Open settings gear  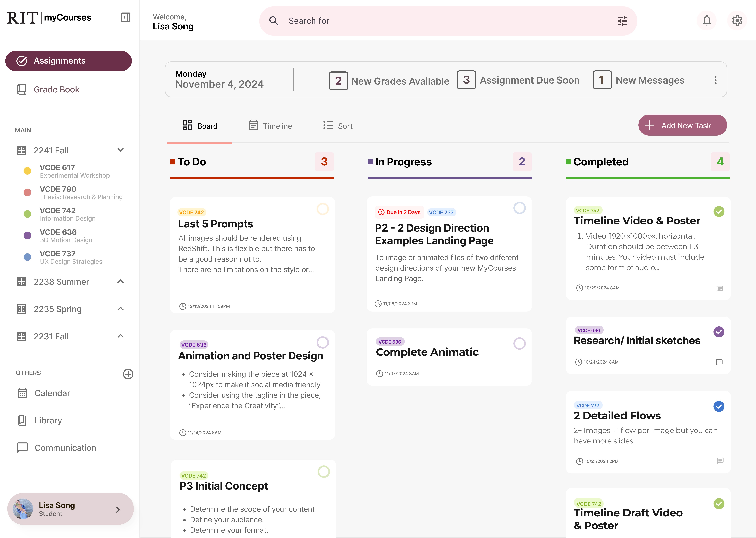[x=737, y=20]
